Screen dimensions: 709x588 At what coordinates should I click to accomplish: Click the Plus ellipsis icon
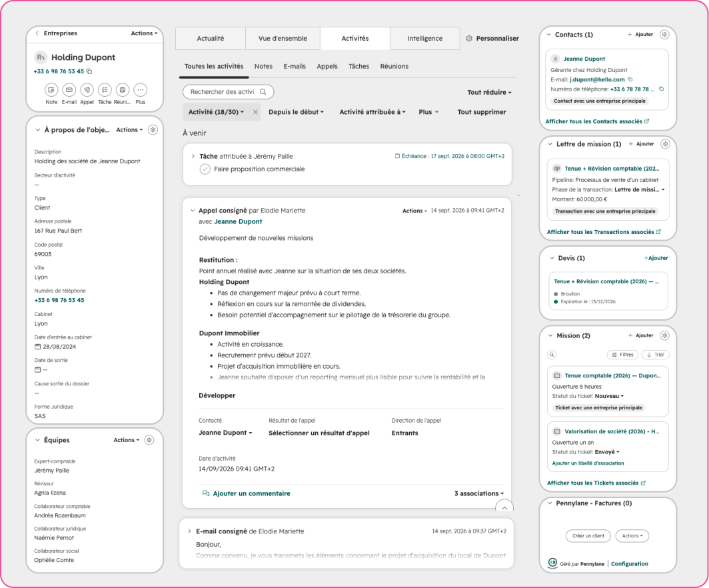pos(140,90)
